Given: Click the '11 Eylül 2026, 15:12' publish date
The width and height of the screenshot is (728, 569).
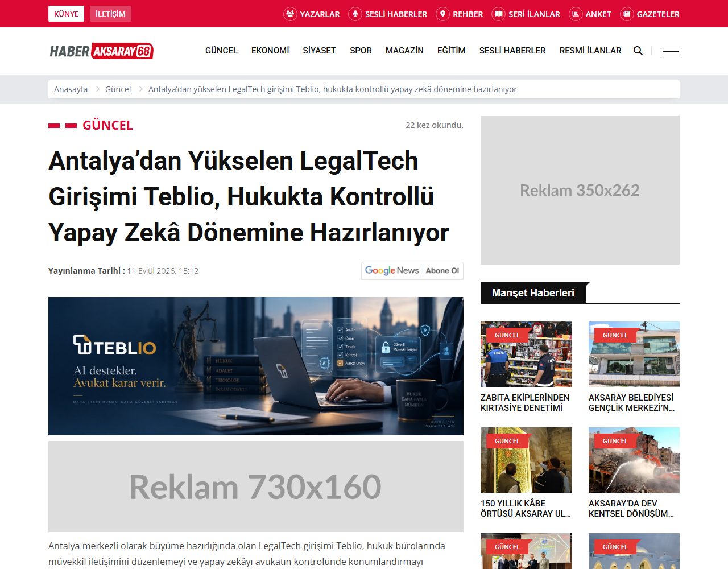Looking at the screenshot, I should click(x=163, y=271).
